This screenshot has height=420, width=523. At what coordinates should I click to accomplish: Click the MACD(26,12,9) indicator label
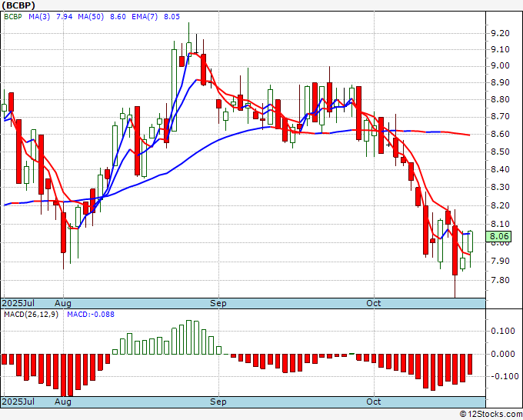pos(31,315)
